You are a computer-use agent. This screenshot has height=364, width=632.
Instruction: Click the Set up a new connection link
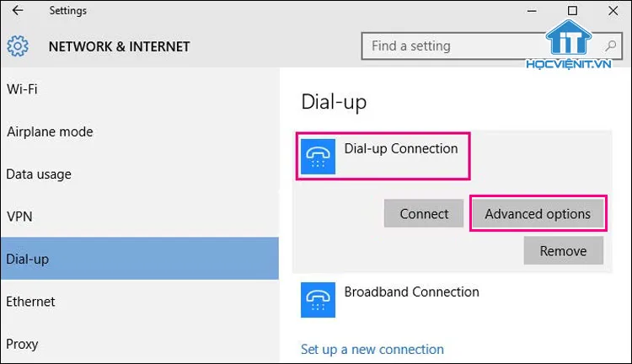coord(372,349)
